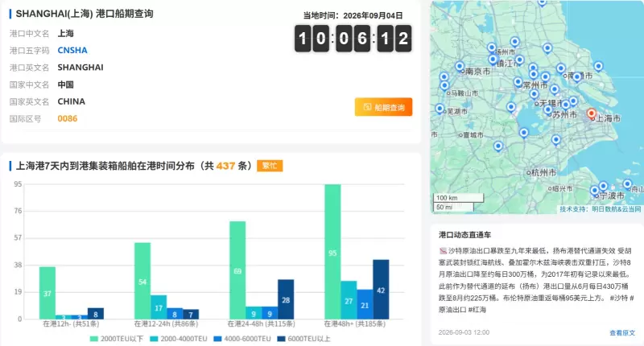Click the SHANGHAI English port name value
This screenshot has width=644, height=346.
[x=80, y=68]
